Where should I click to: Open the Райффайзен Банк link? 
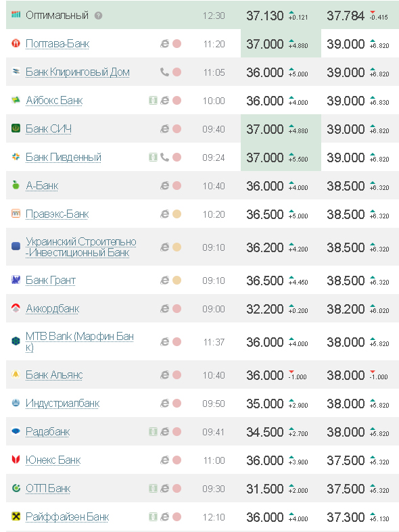pyautogui.click(x=67, y=516)
